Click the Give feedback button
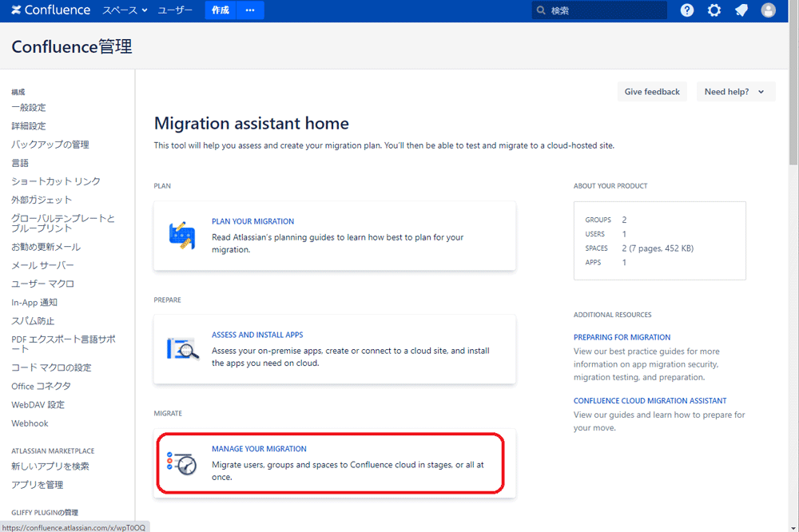799x532 pixels. pyautogui.click(x=652, y=92)
